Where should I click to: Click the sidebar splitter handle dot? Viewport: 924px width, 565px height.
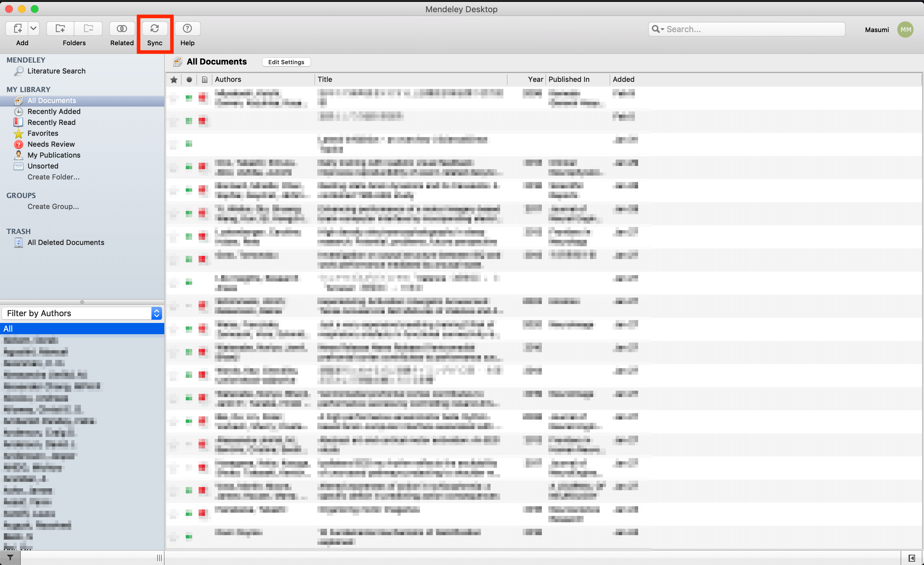pyautogui.click(x=82, y=302)
